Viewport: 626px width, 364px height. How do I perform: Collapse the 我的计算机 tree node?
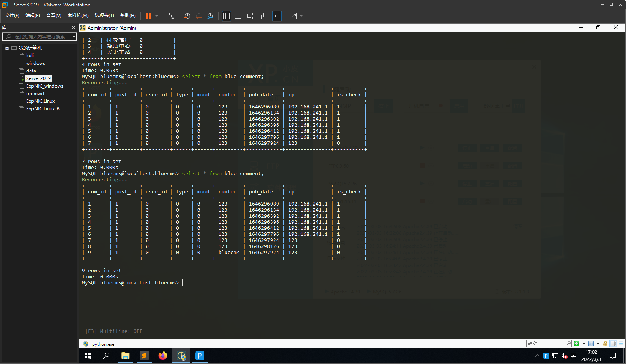click(x=7, y=48)
